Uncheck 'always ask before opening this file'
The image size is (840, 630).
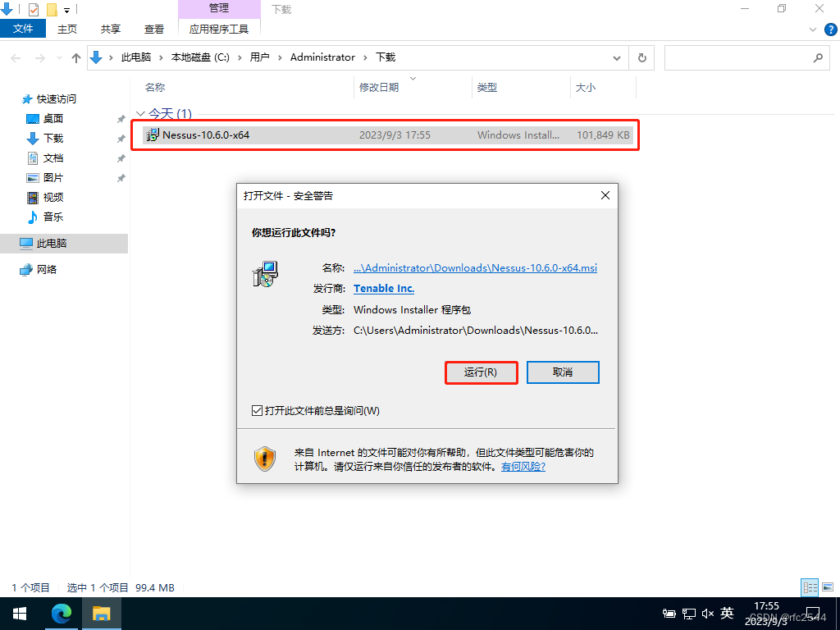[x=257, y=411]
